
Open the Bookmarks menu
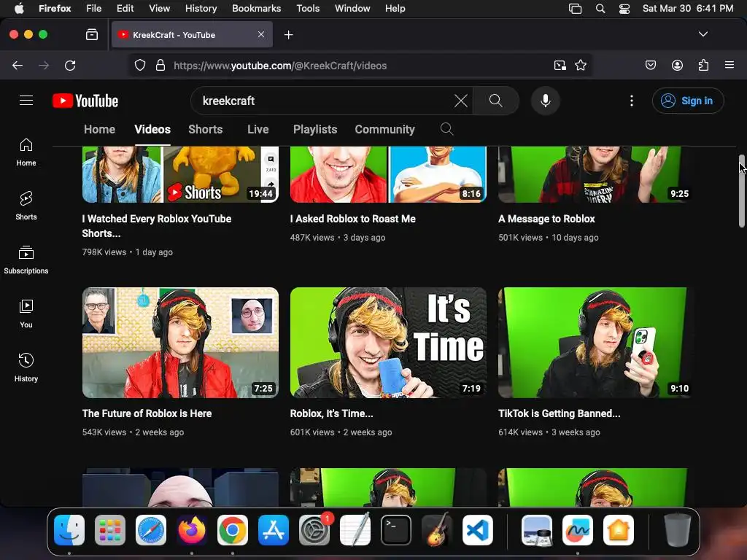256,9
